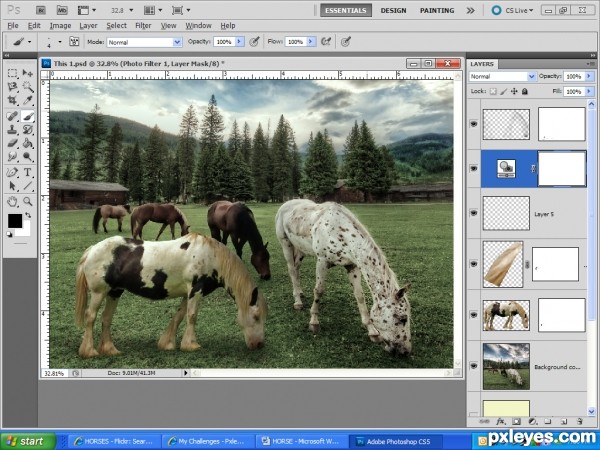Toggle Lock transparent pixels
This screenshot has height=450, width=600.
pos(493,91)
